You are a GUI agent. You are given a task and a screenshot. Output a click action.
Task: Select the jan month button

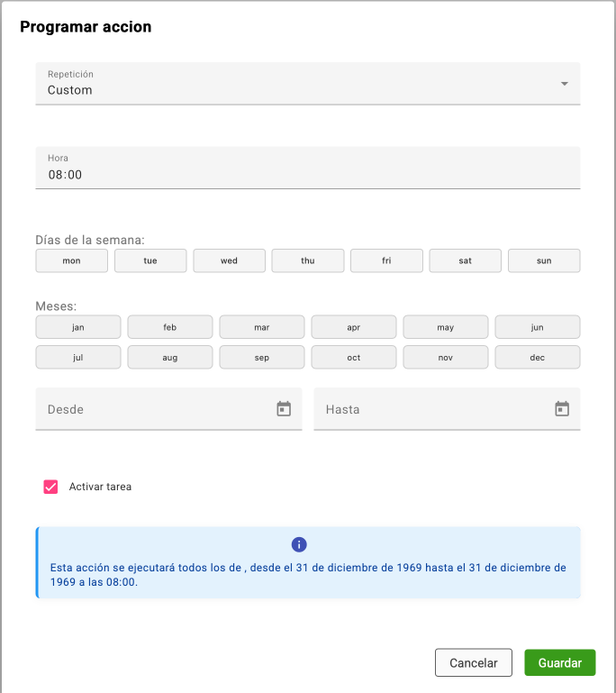[x=78, y=327]
